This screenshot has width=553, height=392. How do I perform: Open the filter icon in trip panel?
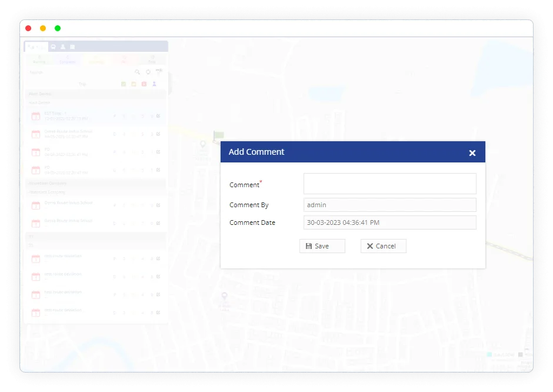coord(158,72)
